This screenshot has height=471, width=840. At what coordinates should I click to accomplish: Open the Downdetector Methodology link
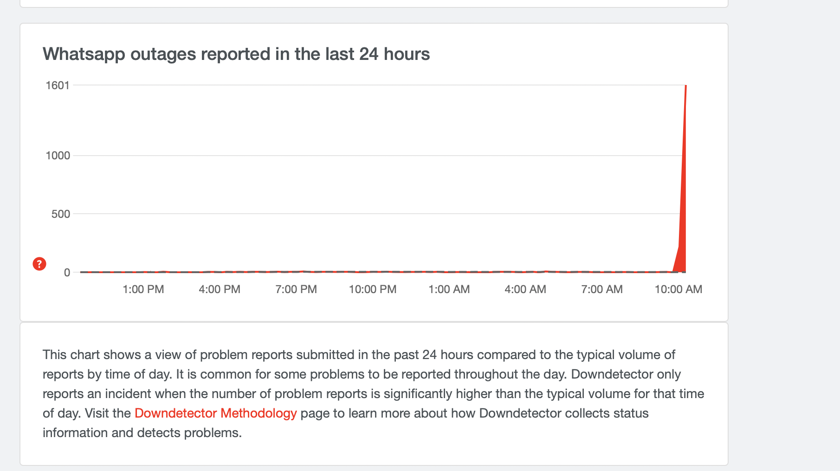point(215,413)
